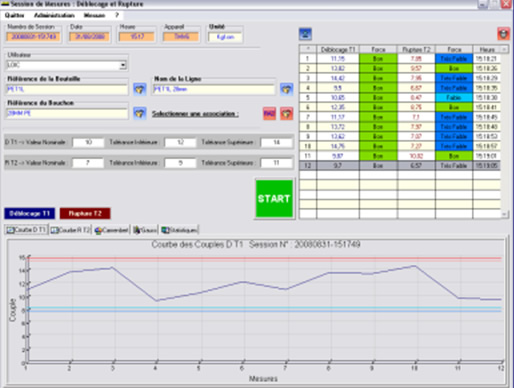514x388 pixels.
Task: Open the Administration menu
Action: (54, 15)
